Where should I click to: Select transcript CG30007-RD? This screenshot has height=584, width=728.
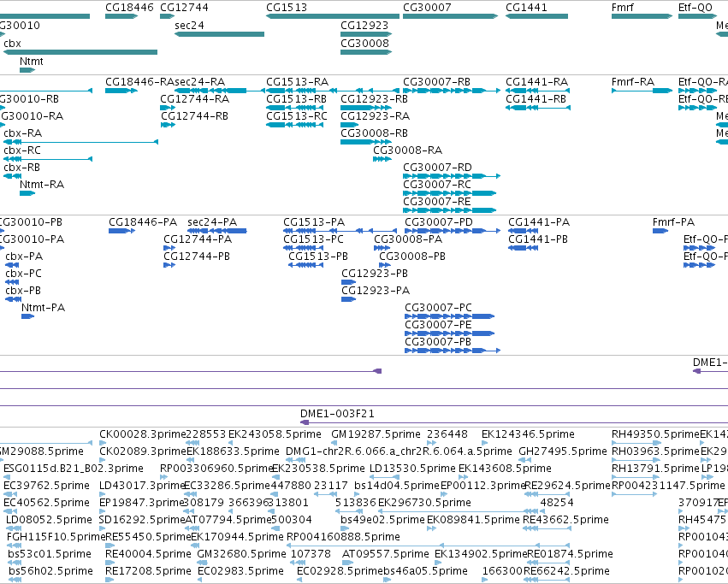click(452, 176)
